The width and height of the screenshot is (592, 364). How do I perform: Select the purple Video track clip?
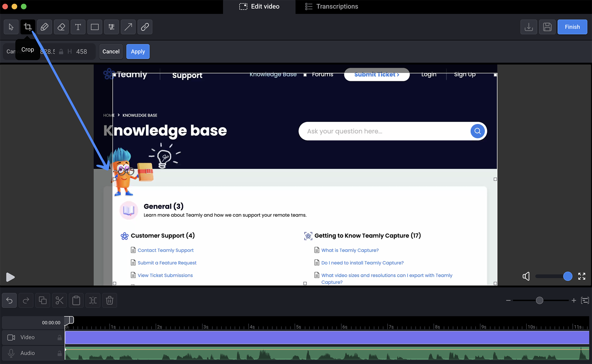point(327,337)
